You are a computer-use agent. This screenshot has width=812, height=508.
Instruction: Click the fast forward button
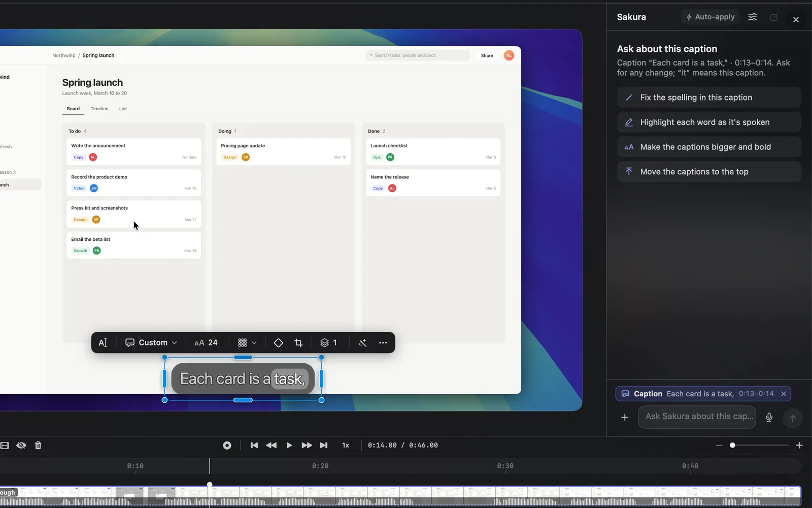307,446
